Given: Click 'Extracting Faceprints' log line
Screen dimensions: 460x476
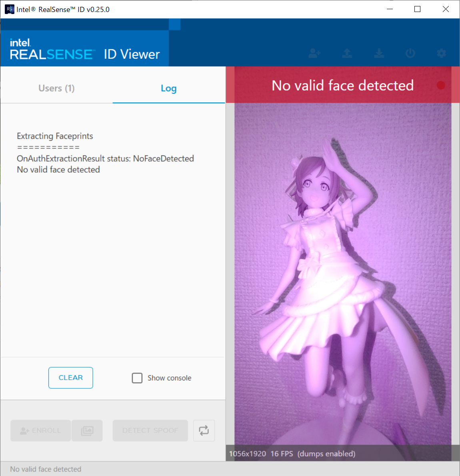Looking at the screenshot, I should point(55,136).
